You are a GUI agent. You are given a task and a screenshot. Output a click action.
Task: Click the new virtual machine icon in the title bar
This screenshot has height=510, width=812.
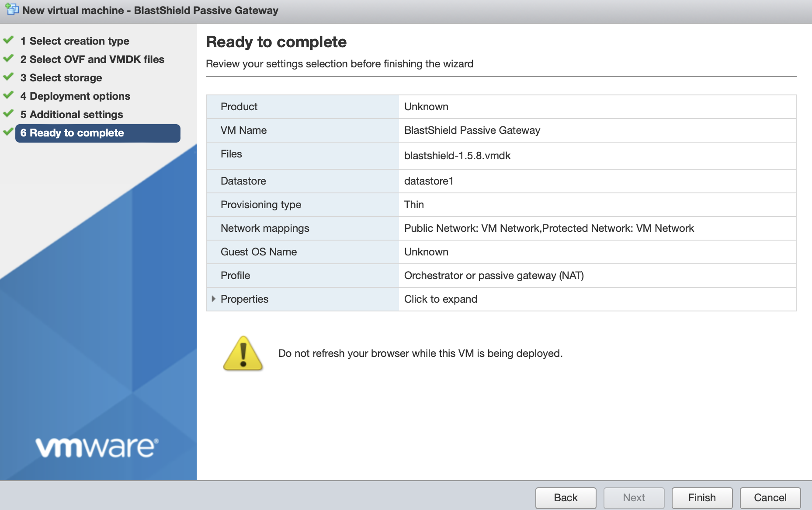(11, 10)
